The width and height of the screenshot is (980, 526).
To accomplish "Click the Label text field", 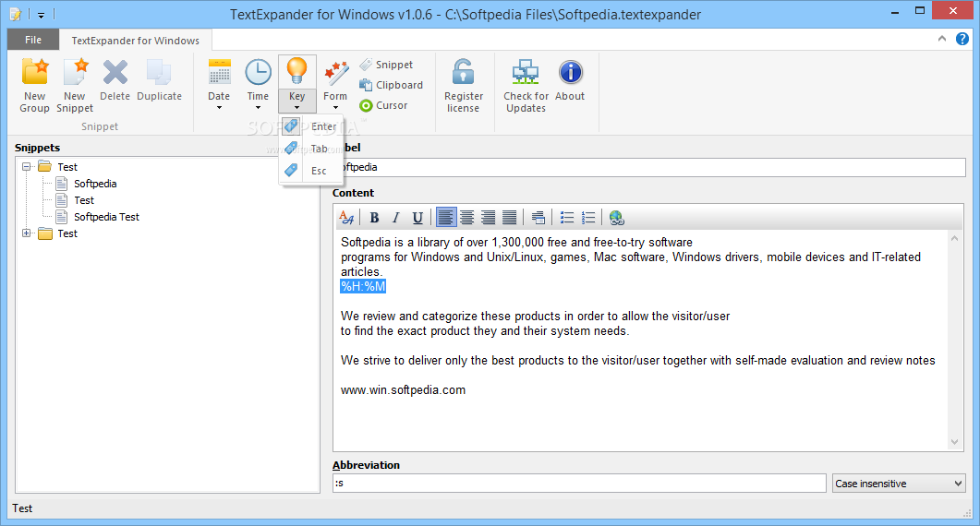I will click(x=648, y=167).
